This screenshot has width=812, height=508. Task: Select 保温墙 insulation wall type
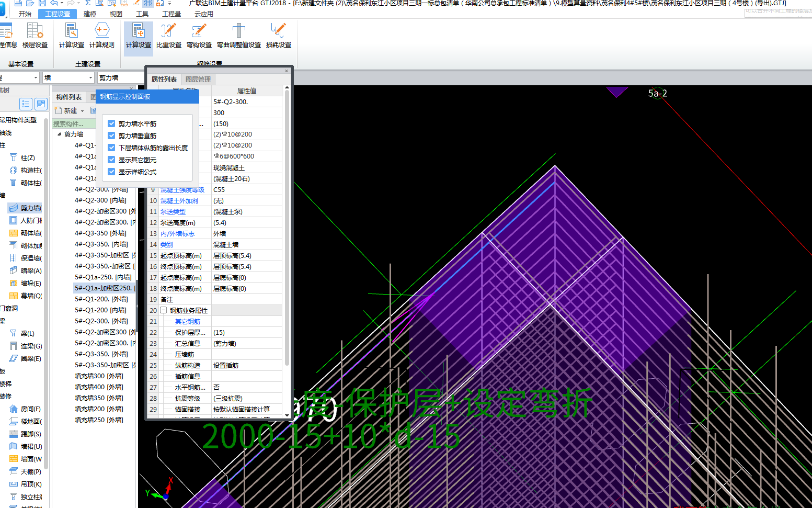26,258
